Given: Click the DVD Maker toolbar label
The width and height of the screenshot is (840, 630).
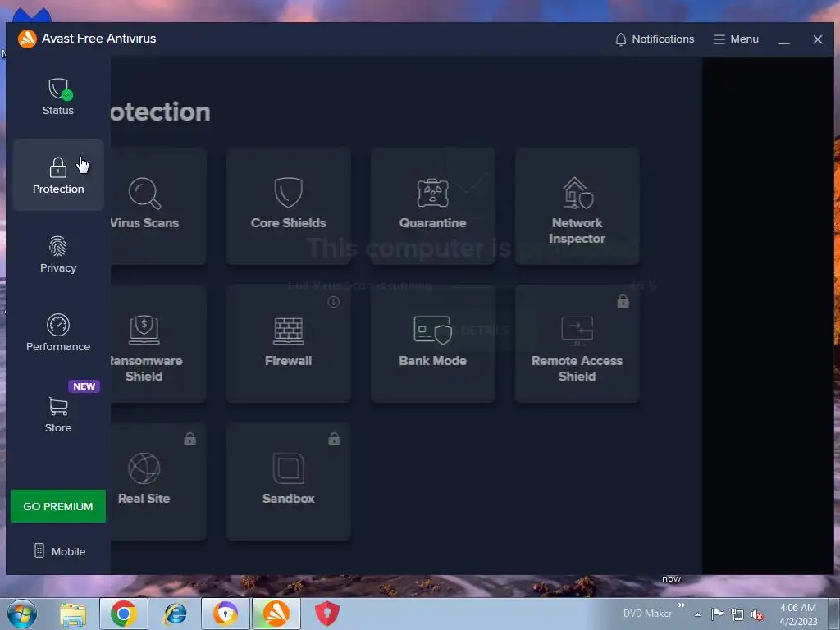Looking at the screenshot, I should [x=647, y=614].
